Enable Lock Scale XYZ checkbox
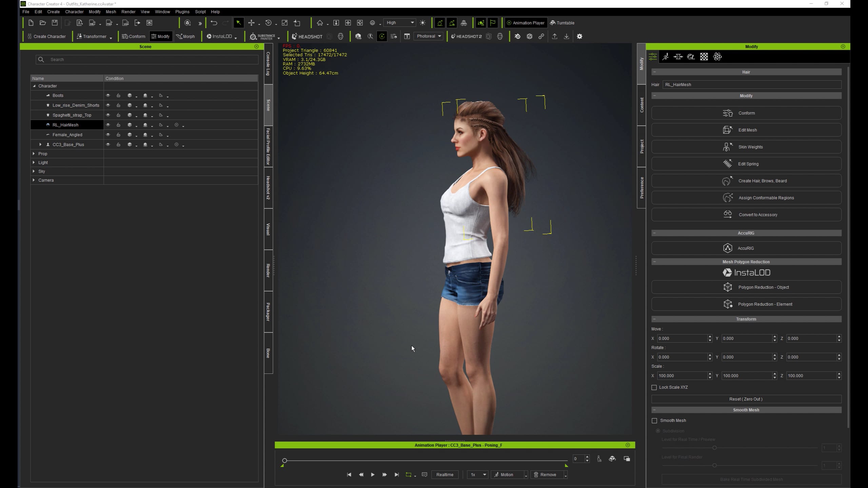Screen dimensions: 868x488 coord(654,387)
